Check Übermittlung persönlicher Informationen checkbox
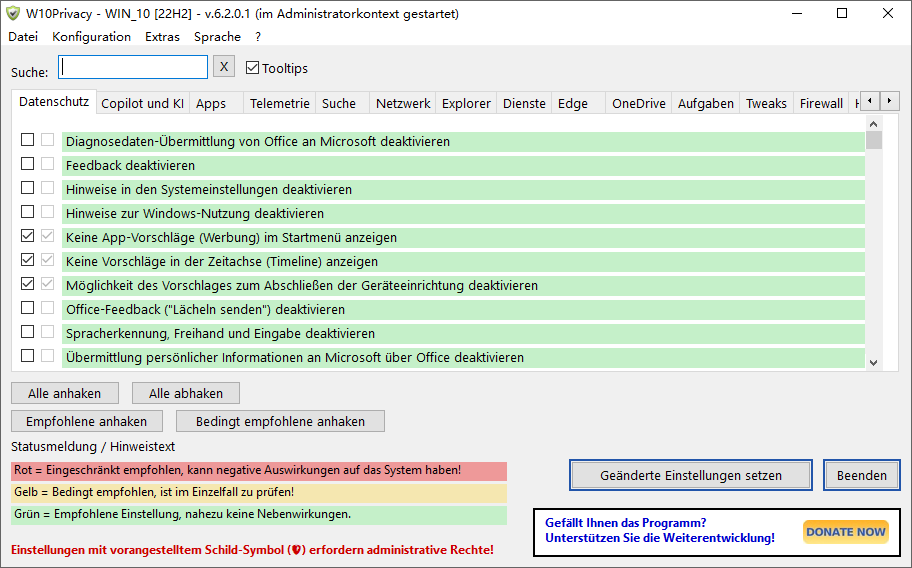 tap(27, 355)
